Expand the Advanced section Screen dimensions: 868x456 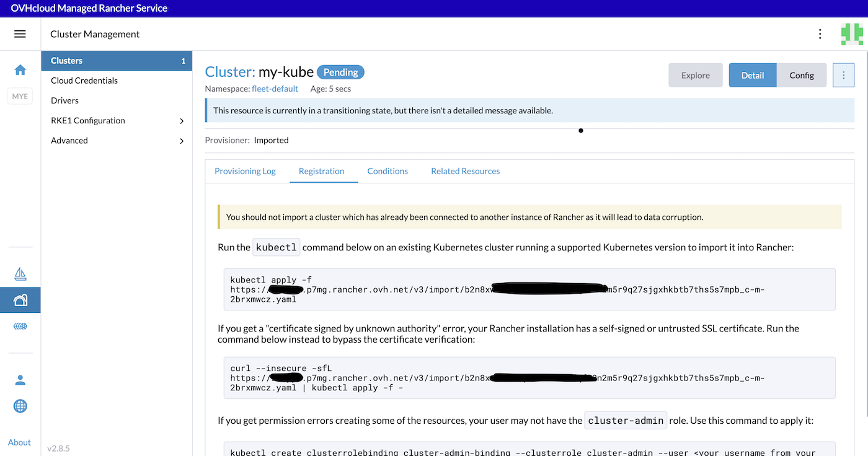tap(117, 140)
